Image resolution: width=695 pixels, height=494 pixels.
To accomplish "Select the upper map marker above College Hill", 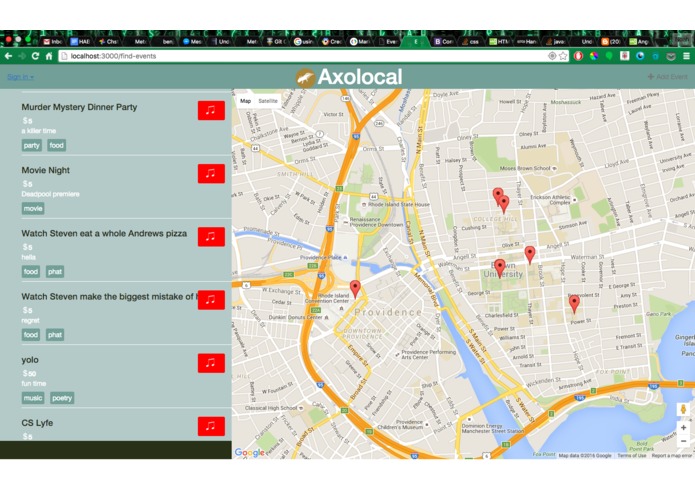I will (498, 195).
